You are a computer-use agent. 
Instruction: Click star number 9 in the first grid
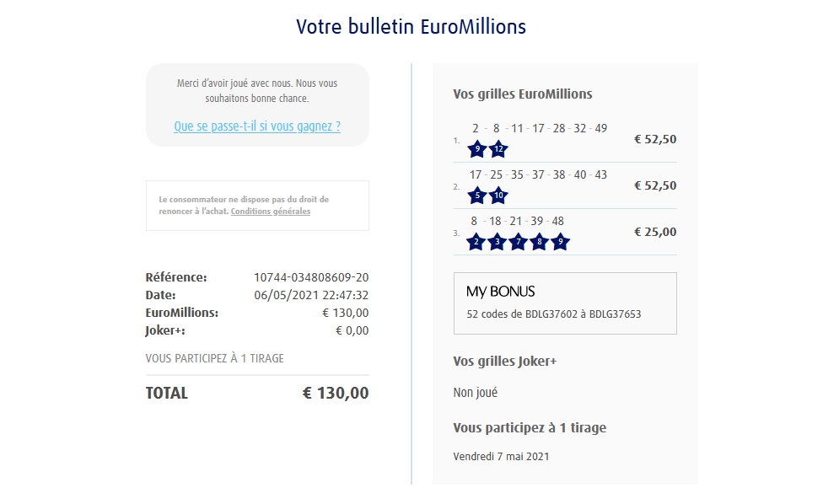pyautogui.click(x=477, y=149)
